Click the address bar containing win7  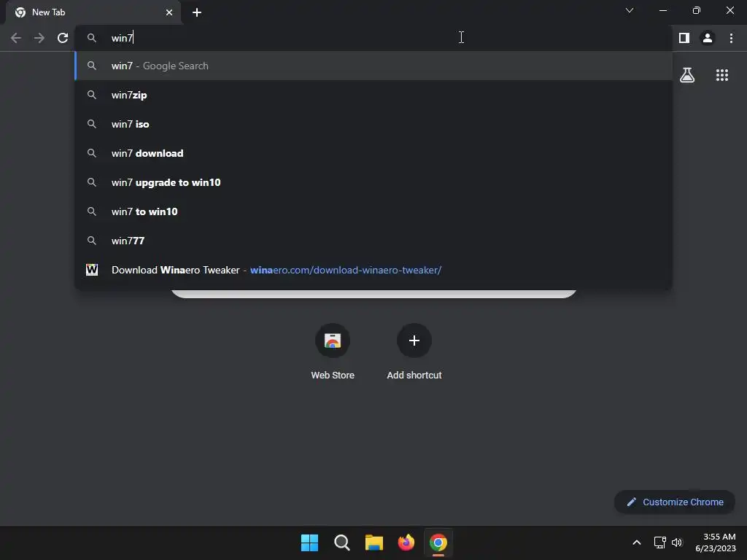click(373, 38)
